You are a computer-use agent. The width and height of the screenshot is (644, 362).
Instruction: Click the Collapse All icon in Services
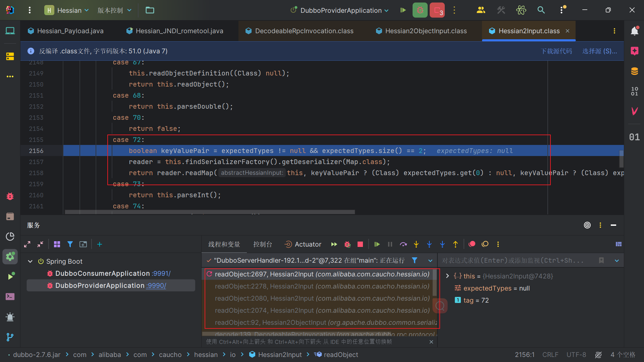click(40, 244)
